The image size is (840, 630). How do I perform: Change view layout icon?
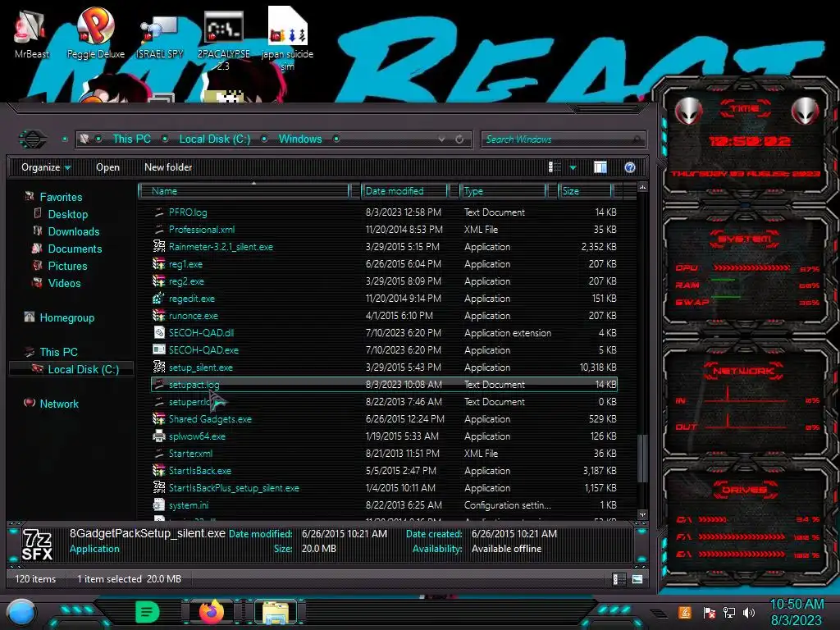click(555, 167)
